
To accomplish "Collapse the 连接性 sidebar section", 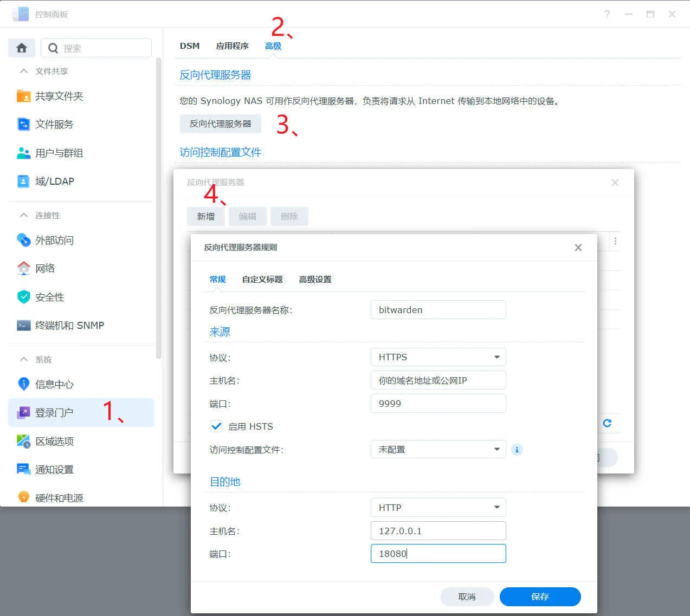I will coord(23,215).
